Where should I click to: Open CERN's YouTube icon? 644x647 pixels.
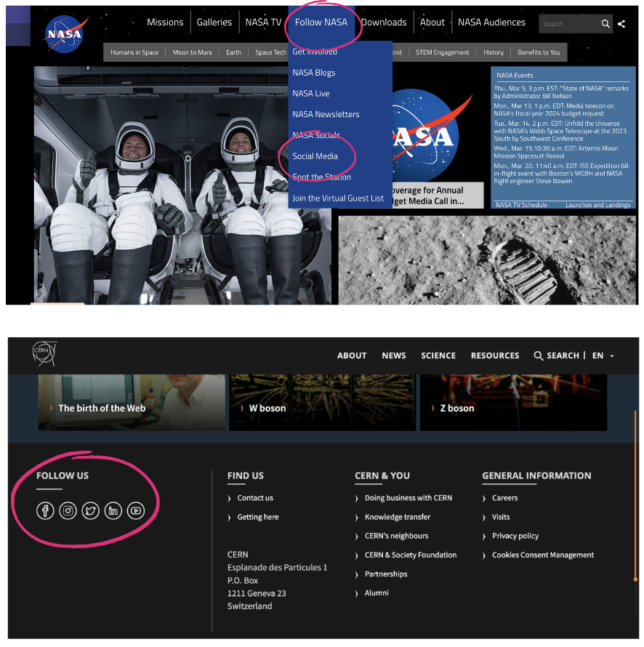pyautogui.click(x=136, y=510)
